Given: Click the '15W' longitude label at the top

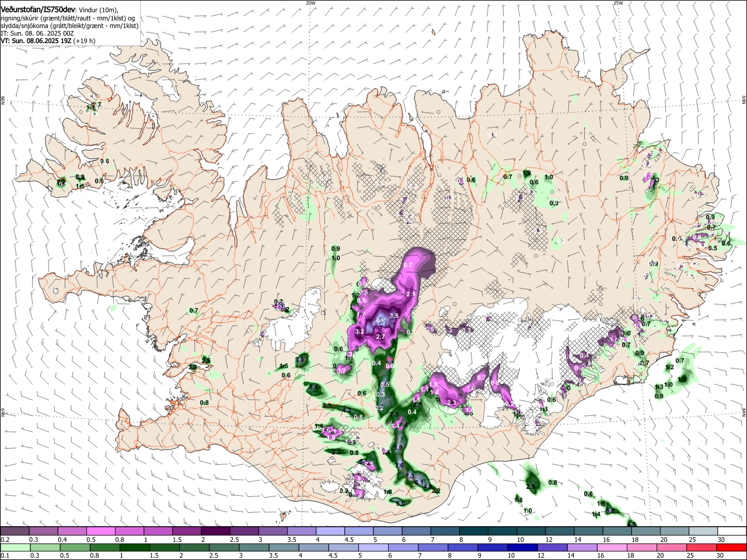Looking at the screenshot, I should coord(618,3).
